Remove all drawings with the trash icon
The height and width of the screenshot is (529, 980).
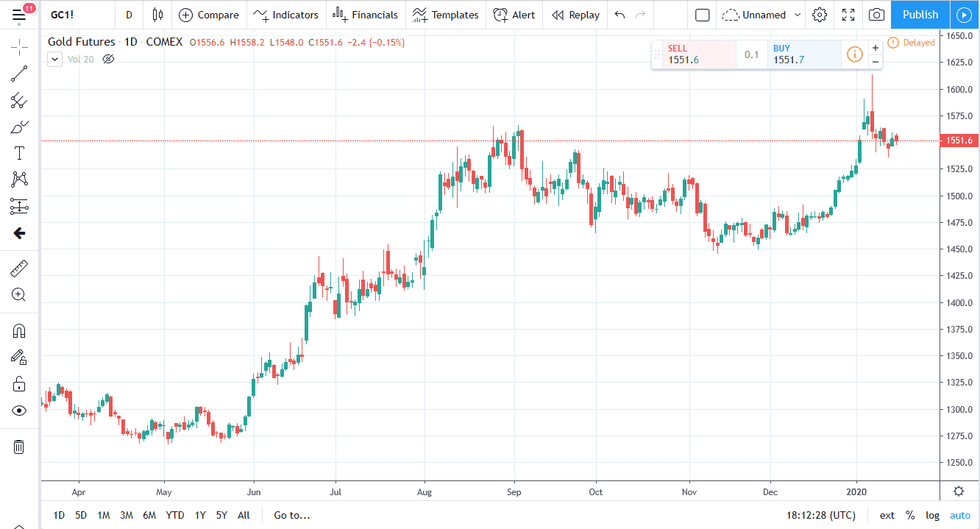(18, 447)
